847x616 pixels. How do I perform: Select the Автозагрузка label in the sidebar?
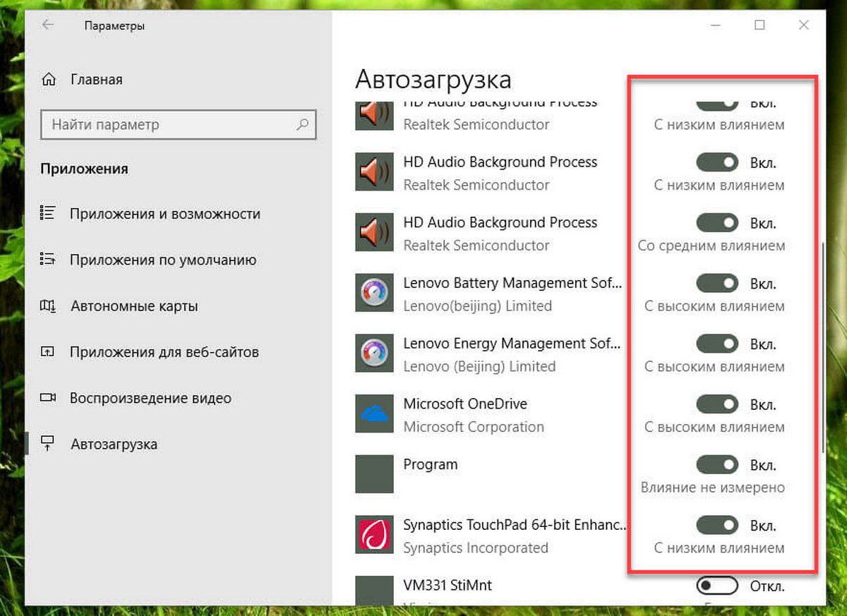[x=114, y=445]
